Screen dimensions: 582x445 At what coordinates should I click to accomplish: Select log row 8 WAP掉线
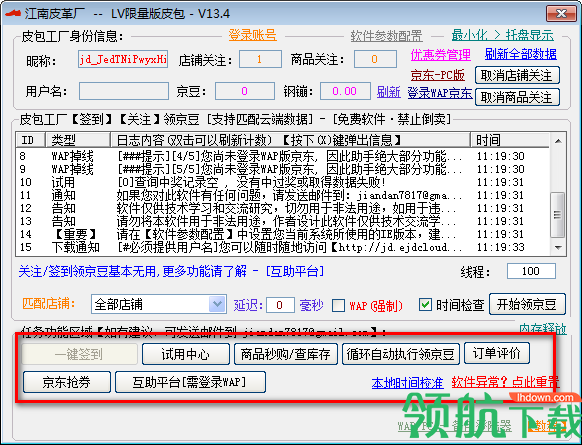[282, 156]
